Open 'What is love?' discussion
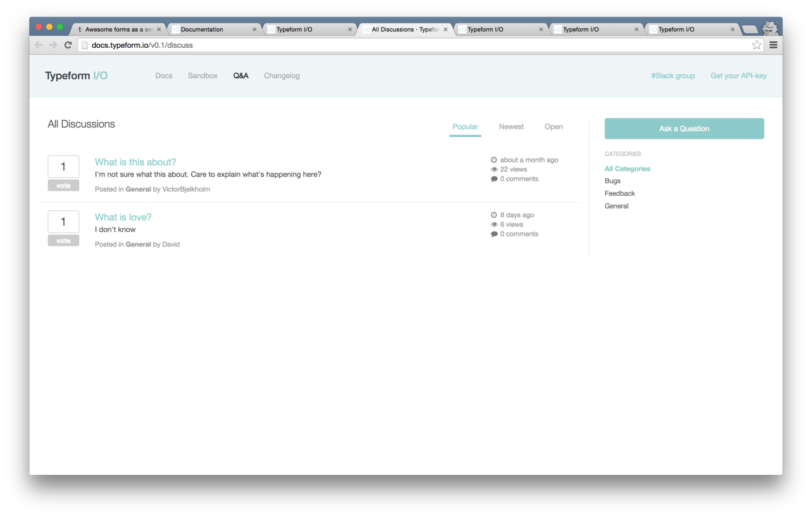 coord(123,217)
